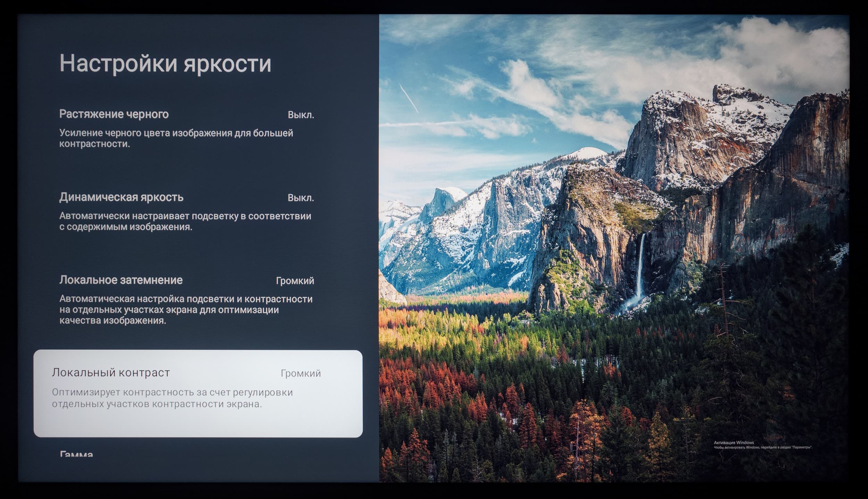Open the Растяжение черного setting

coord(114,114)
